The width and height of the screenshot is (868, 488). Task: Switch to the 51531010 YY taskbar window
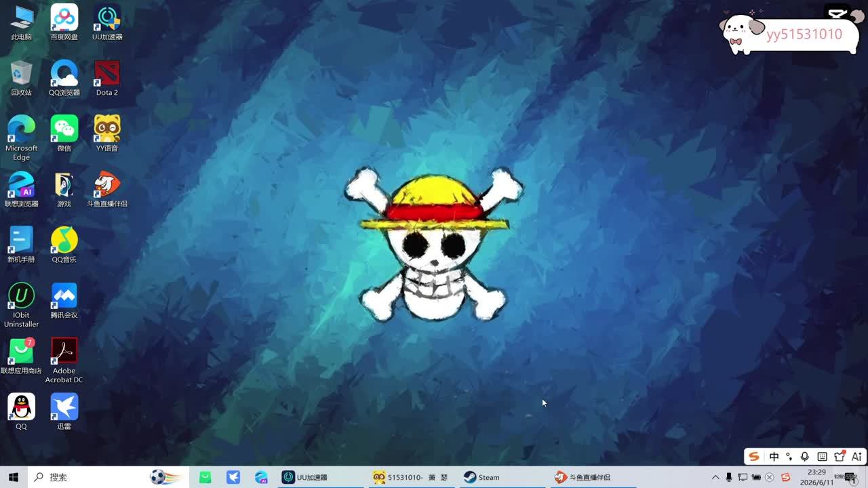coord(411,477)
